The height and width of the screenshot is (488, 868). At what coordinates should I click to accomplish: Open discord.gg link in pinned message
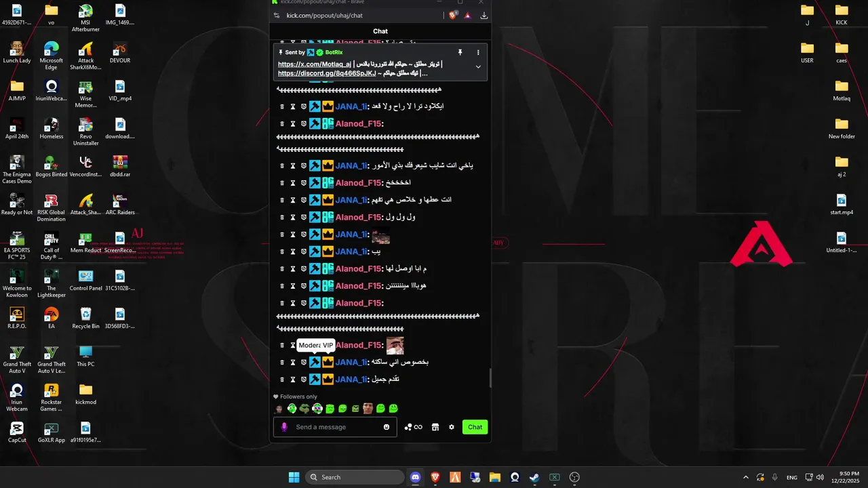tap(327, 73)
